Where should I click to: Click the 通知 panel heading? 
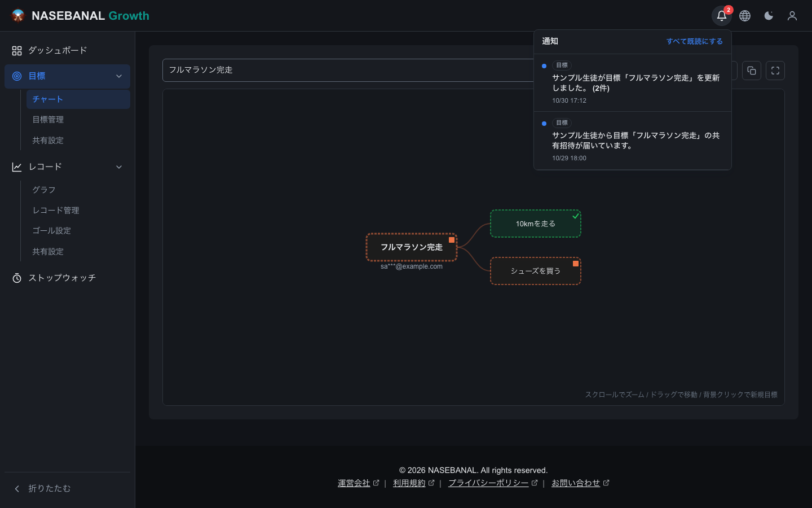click(x=550, y=41)
